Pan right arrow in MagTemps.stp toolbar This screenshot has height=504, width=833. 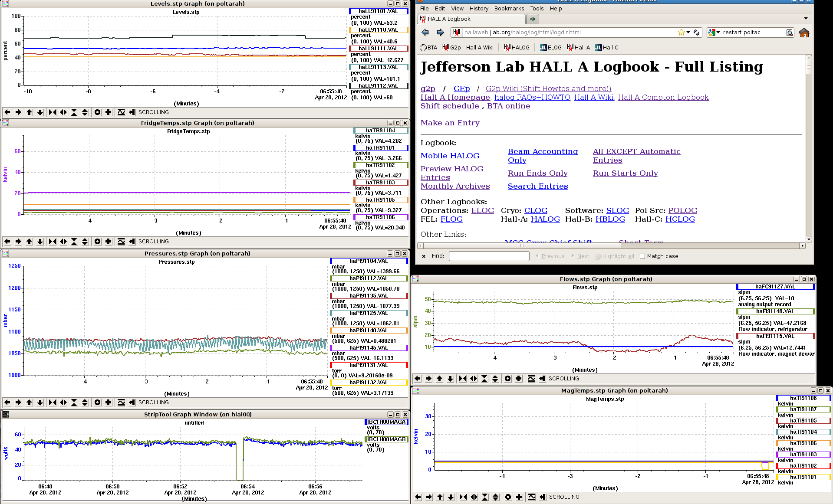[429, 497]
